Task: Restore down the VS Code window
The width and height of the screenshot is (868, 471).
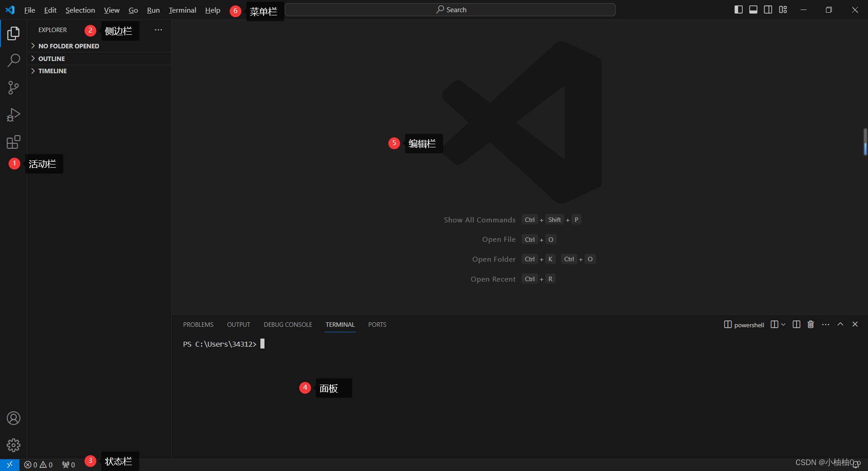Action: pos(829,9)
